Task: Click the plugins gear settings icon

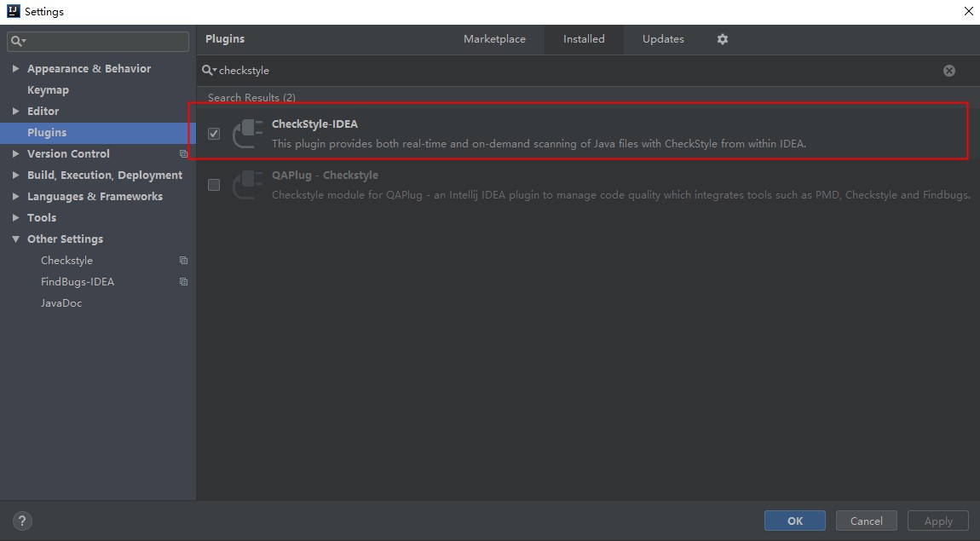Action: point(723,39)
